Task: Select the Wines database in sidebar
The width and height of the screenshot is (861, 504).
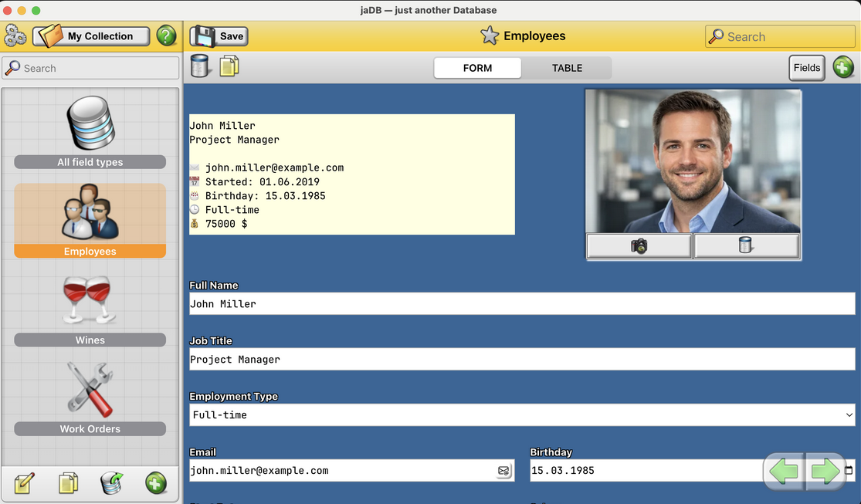Action: 90,310
